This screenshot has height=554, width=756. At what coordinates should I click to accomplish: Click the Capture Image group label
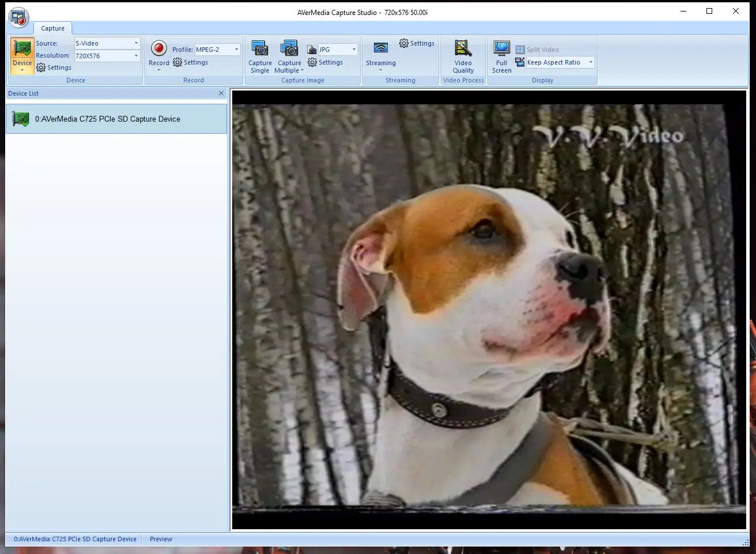click(x=303, y=80)
